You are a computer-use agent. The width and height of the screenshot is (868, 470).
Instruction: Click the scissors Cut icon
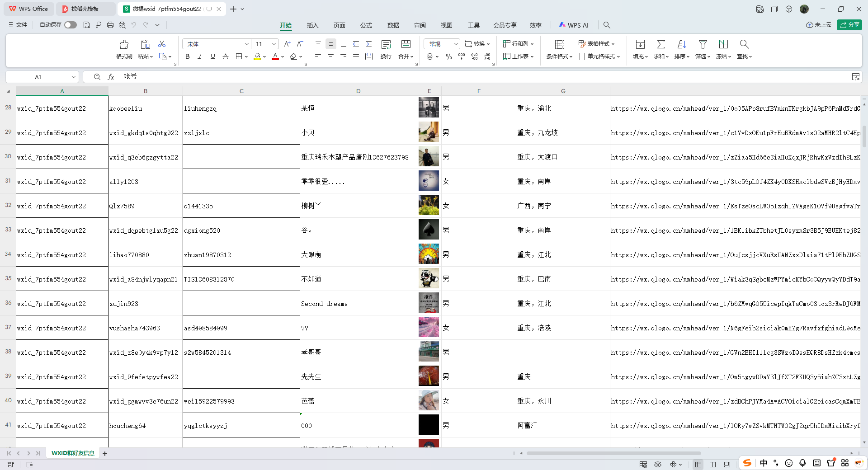pyautogui.click(x=162, y=44)
